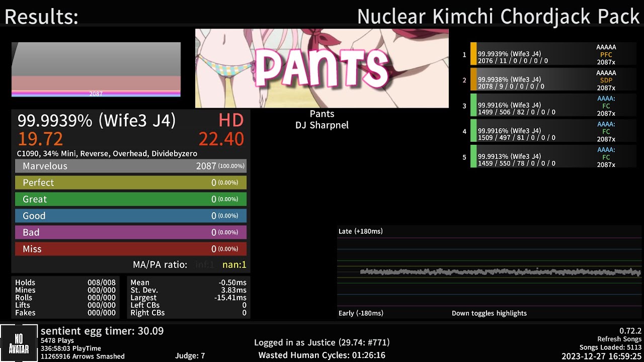
Task: Click the sentient egg timer player name
Action: [102, 331]
